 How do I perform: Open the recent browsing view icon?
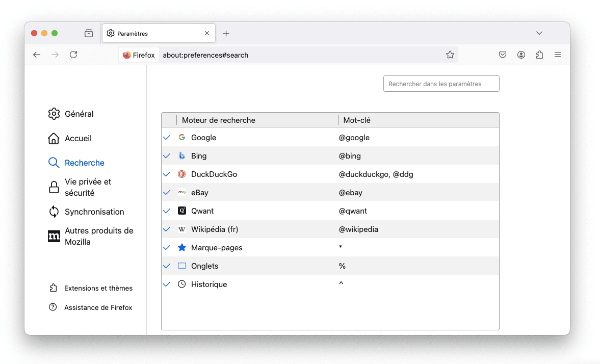click(89, 33)
